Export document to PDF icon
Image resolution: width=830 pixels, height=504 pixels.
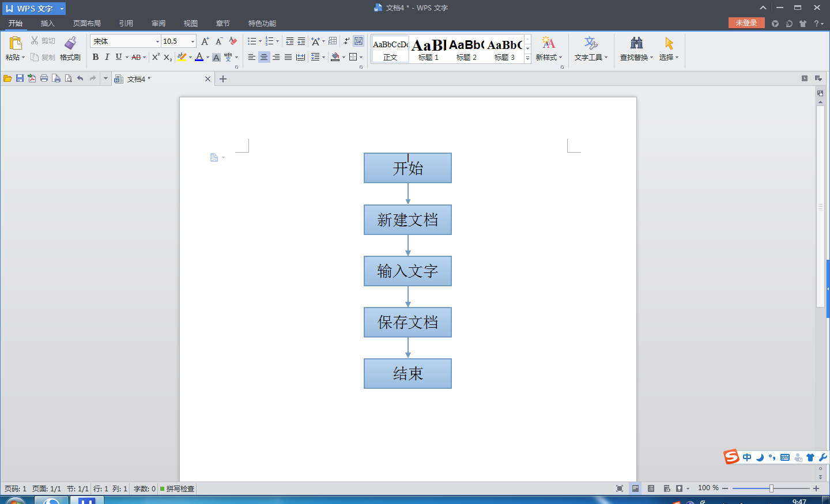click(x=32, y=78)
